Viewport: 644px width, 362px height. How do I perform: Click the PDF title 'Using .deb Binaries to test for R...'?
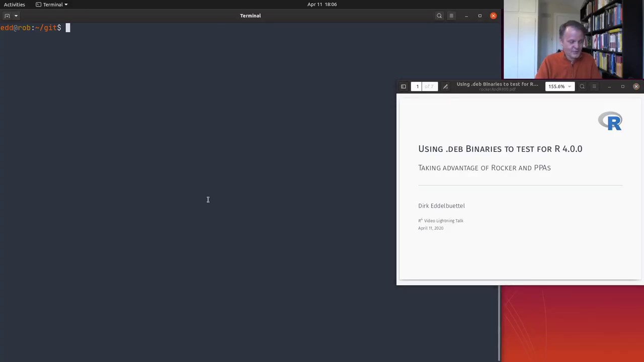coord(497,84)
